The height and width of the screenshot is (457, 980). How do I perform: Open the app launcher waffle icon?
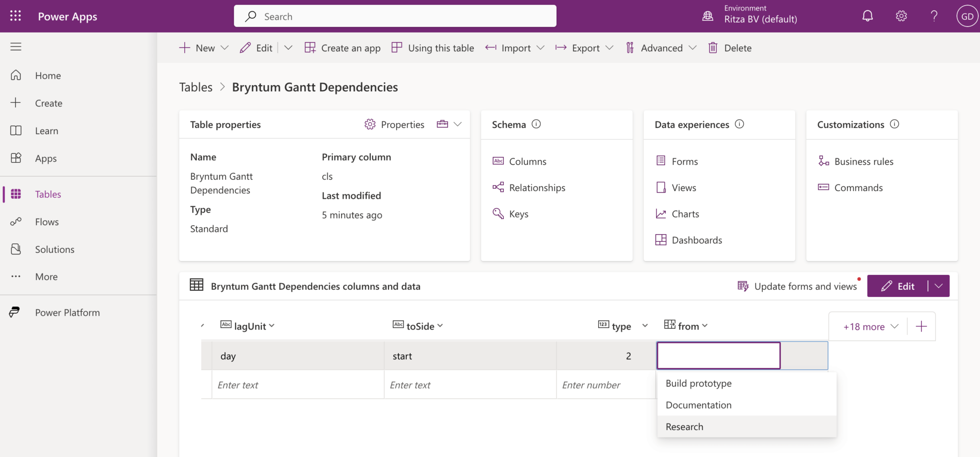[x=16, y=16]
